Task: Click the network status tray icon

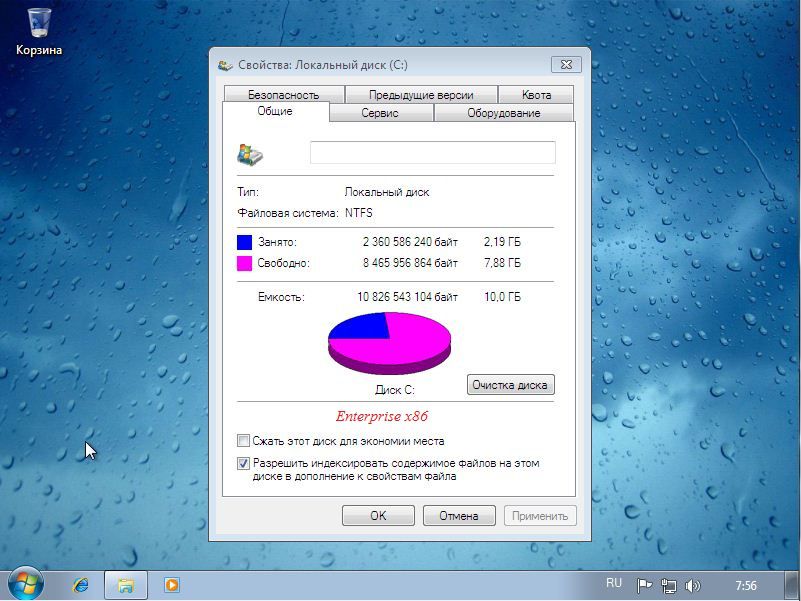Action: pos(669,586)
